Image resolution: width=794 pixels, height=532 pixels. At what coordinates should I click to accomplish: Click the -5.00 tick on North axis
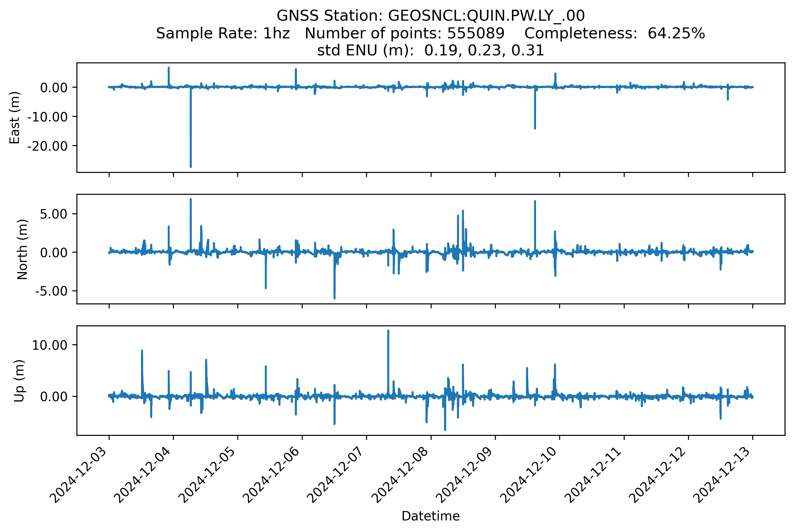pos(51,291)
